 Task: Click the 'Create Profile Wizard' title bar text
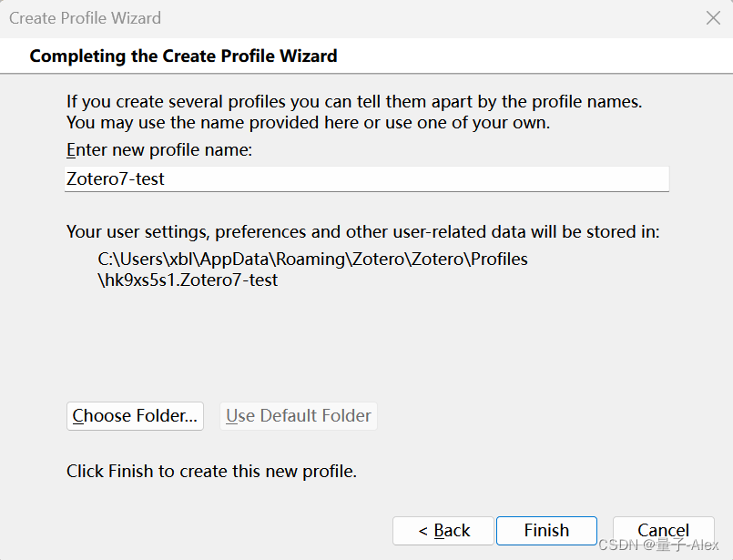click(x=85, y=18)
